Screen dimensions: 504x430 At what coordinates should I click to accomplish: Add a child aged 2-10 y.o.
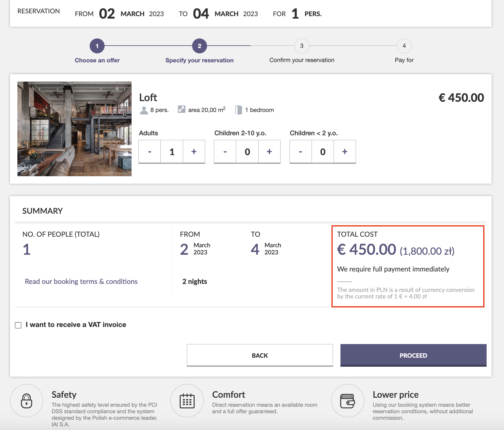click(269, 151)
